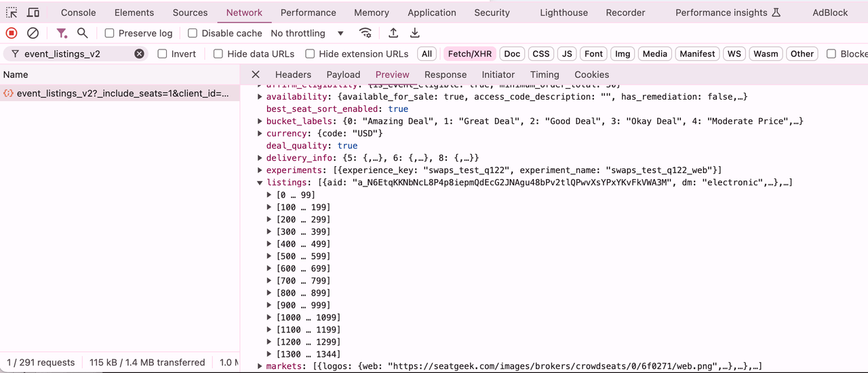Image resolution: width=868 pixels, height=373 pixels.
Task: Click the Name column header
Action: coord(119,75)
